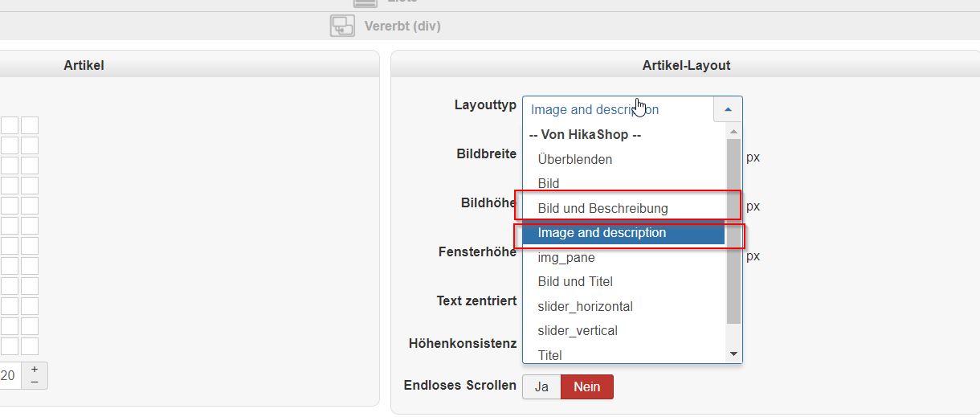Choose the Titel layout option
This screenshot has width=980, height=417.
550,354
